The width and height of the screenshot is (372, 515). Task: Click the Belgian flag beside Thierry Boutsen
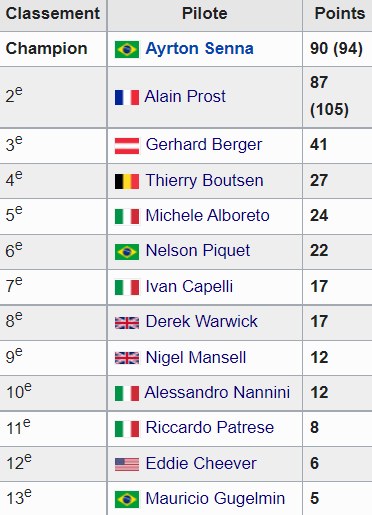coord(127,181)
